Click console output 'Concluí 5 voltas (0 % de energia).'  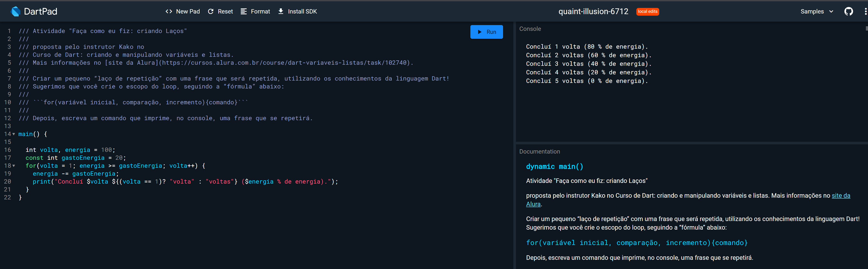click(587, 81)
